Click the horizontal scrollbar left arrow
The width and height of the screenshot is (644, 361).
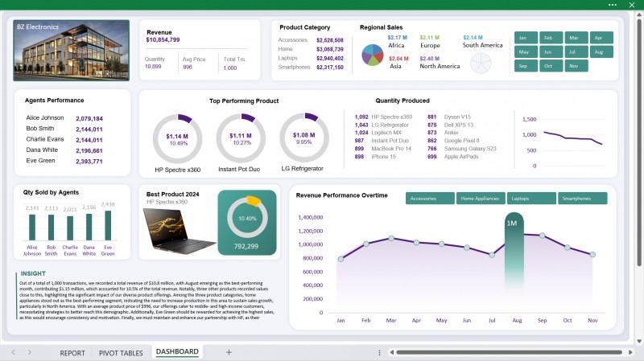[x=392, y=352]
